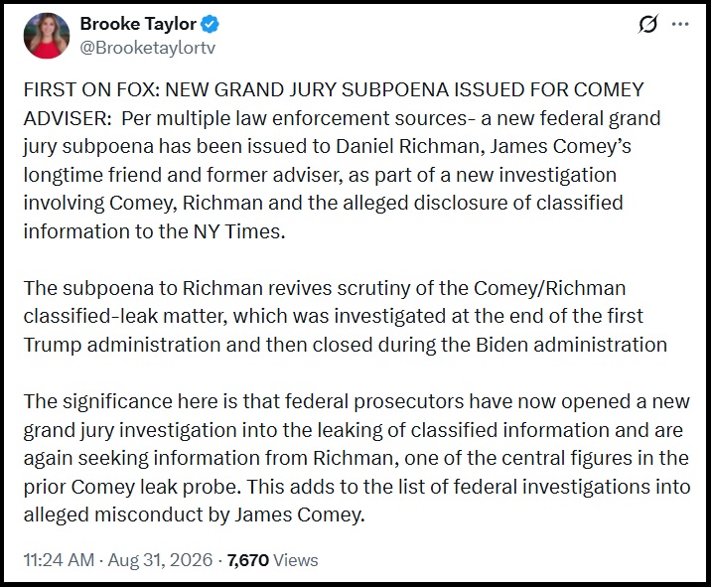This screenshot has height=588, width=711.
Task: Open Brooke Taylor's profile picture
Action: tap(47, 36)
